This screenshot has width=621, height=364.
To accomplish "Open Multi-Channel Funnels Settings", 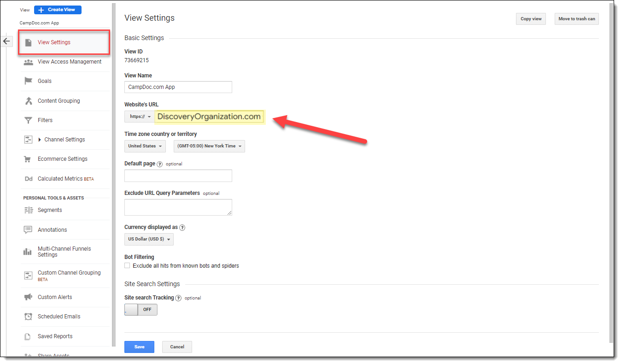I will tap(64, 252).
